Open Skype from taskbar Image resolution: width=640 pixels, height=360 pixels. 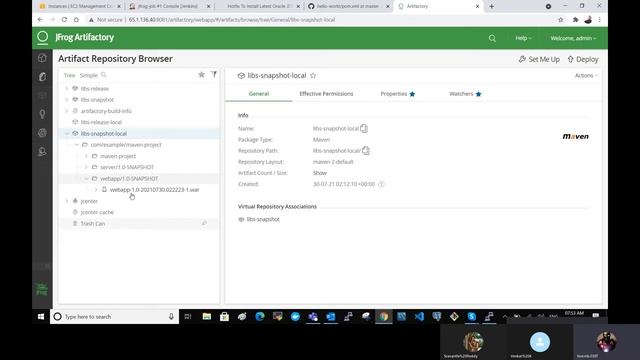coord(471,317)
